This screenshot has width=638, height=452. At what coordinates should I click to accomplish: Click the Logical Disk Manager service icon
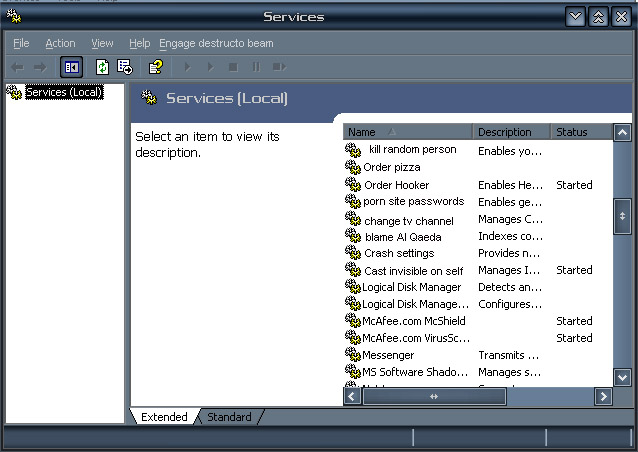click(x=352, y=287)
